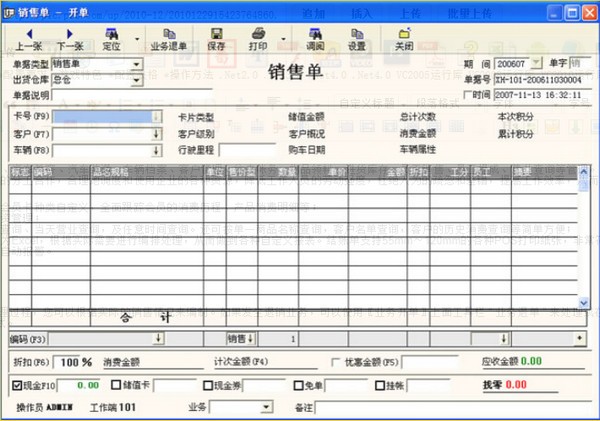Viewport: 600px width, 421px height.
Task: Open the 打印 dropdown arrow
Action: click(283, 39)
